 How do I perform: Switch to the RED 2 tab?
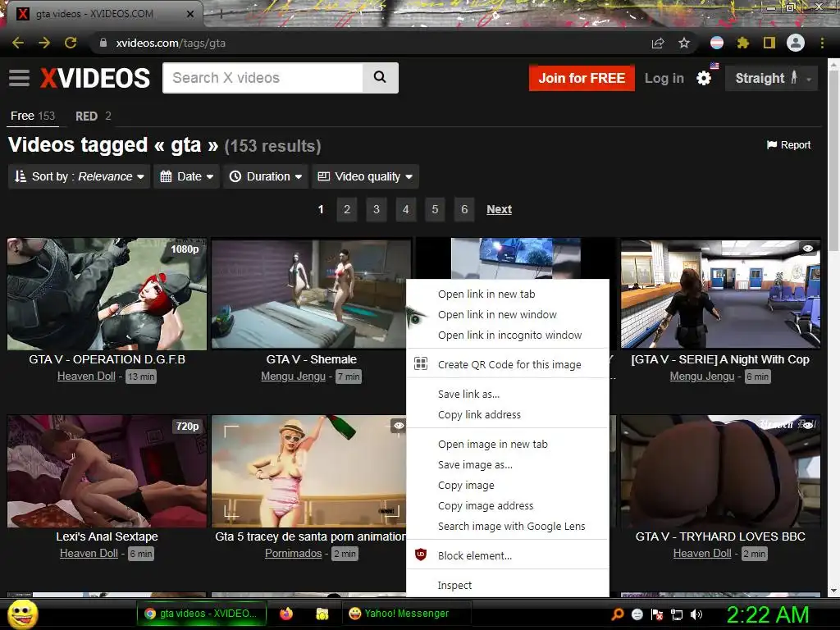(x=94, y=116)
